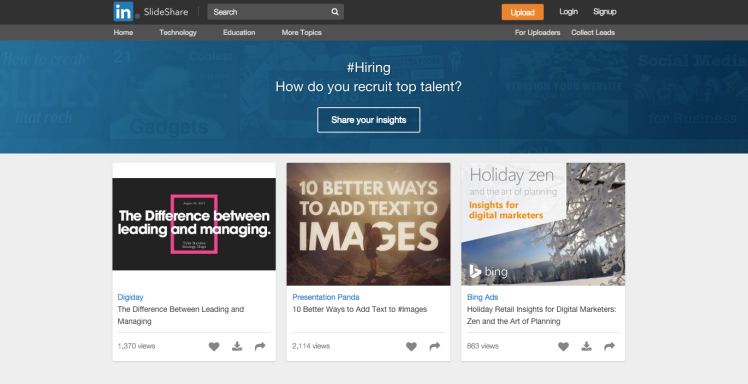Go to the Education section
Image resolution: width=748 pixels, height=384 pixels.
239,32
